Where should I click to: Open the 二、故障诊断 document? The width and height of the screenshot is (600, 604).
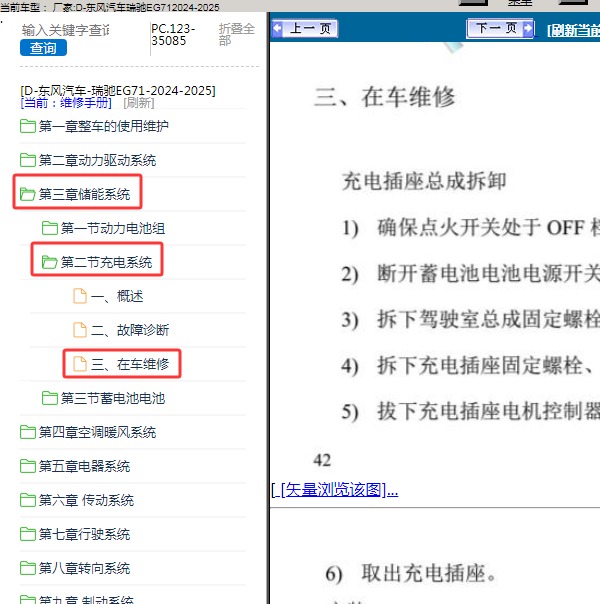[x=130, y=330]
